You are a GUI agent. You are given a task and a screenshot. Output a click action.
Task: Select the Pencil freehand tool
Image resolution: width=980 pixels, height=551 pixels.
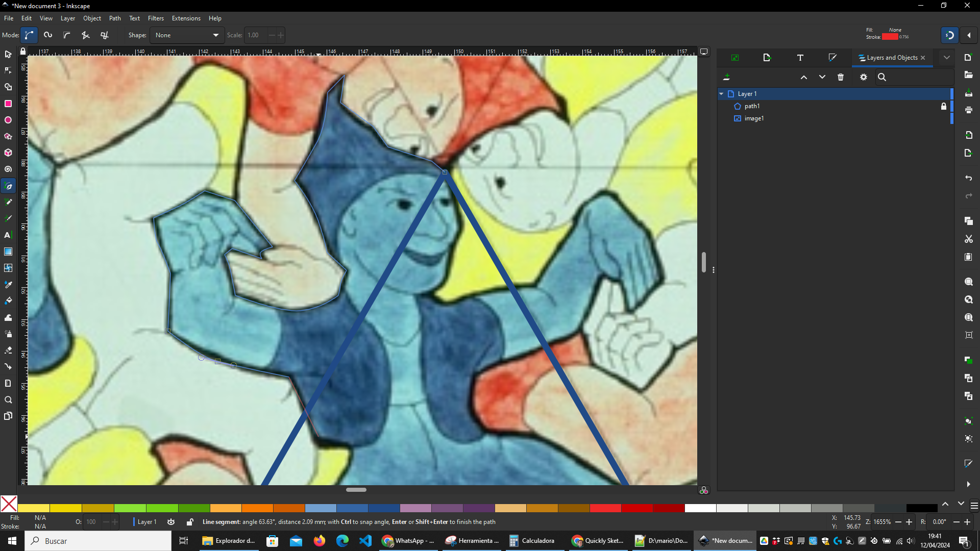point(8,203)
